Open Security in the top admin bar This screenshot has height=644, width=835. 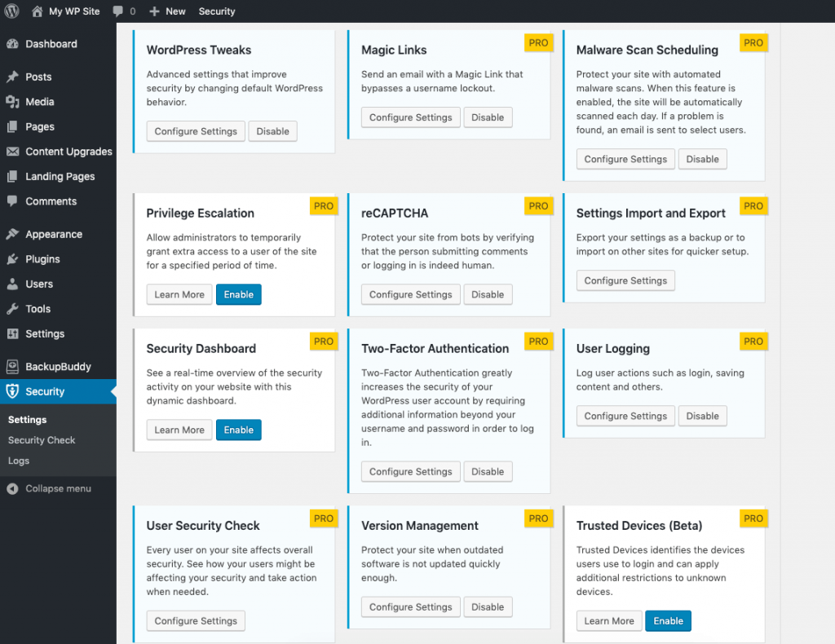217,11
